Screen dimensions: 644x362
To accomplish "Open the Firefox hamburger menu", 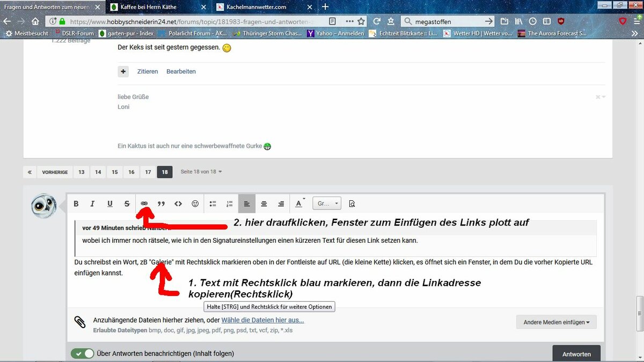I will tap(636, 21).
